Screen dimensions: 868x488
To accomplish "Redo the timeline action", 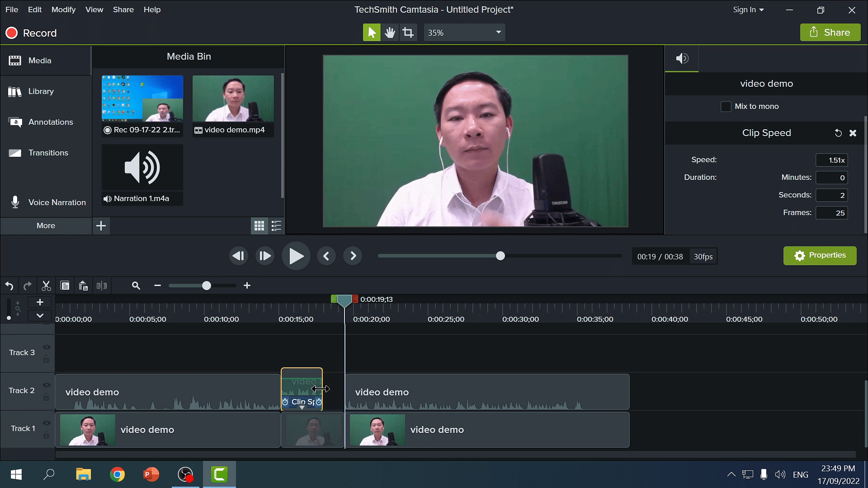I will click(28, 286).
